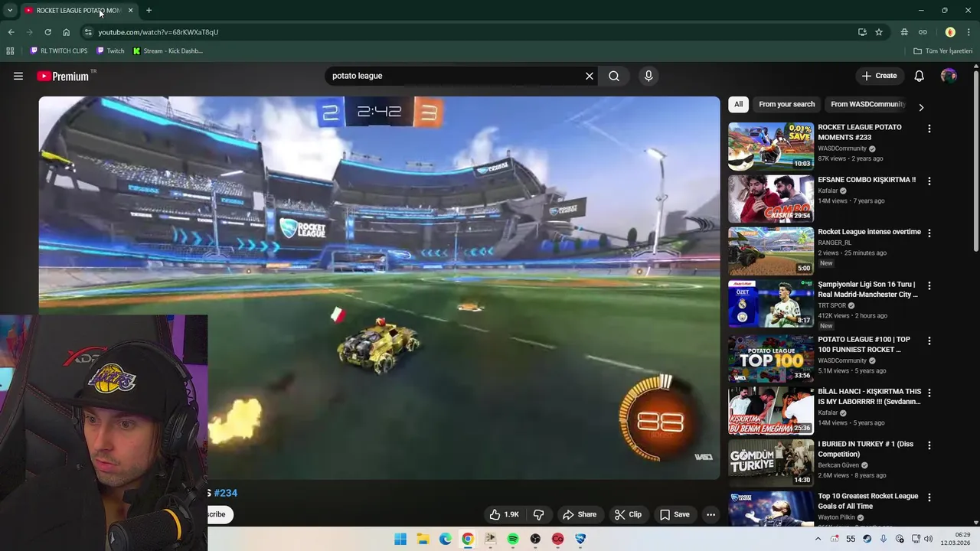Open options for Potato League #100 video
980x551 pixels.
click(929, 341)
